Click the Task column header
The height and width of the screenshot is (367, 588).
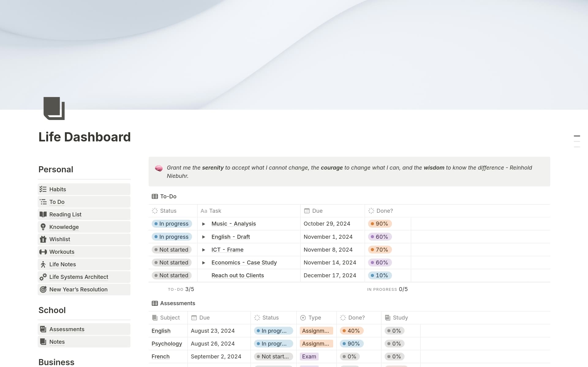[249, 211]
